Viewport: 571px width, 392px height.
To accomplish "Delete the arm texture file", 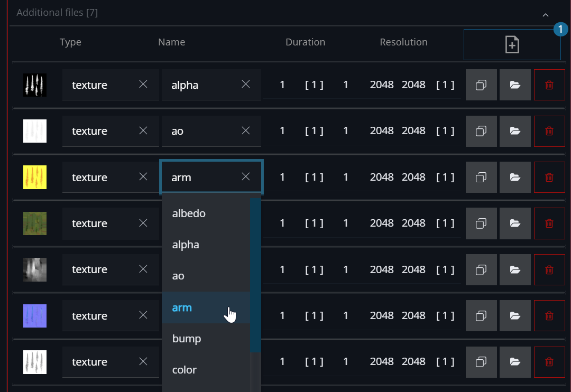I will 549,178.
